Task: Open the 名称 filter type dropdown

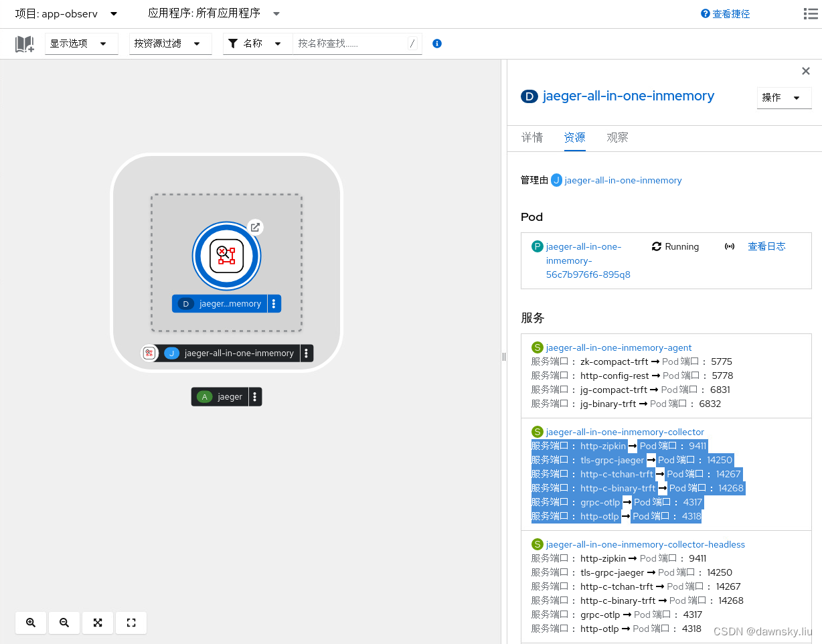Action: click(258, 44)
